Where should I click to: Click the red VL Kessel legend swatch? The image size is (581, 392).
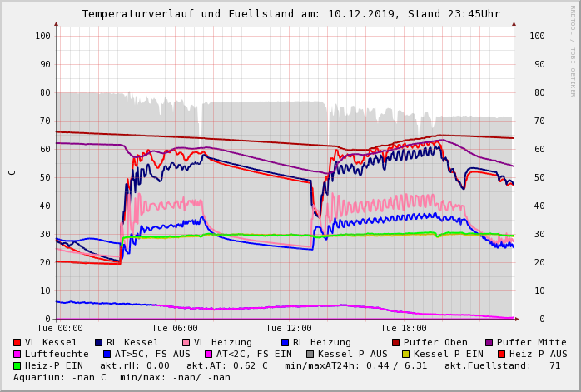point(17,342)
